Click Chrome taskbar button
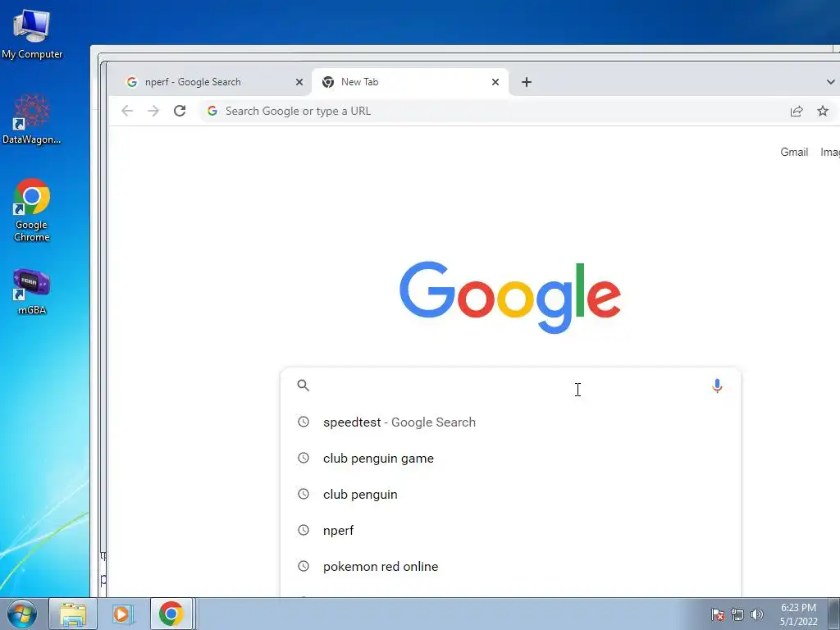Image resolution: width=840 pixels, height=630 pixels. tap(171, 614)
